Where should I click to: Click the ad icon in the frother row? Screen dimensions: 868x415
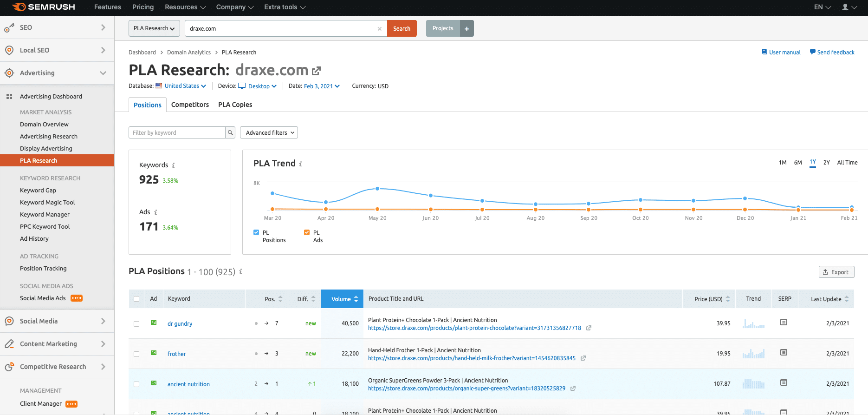(x=154, y=353)
